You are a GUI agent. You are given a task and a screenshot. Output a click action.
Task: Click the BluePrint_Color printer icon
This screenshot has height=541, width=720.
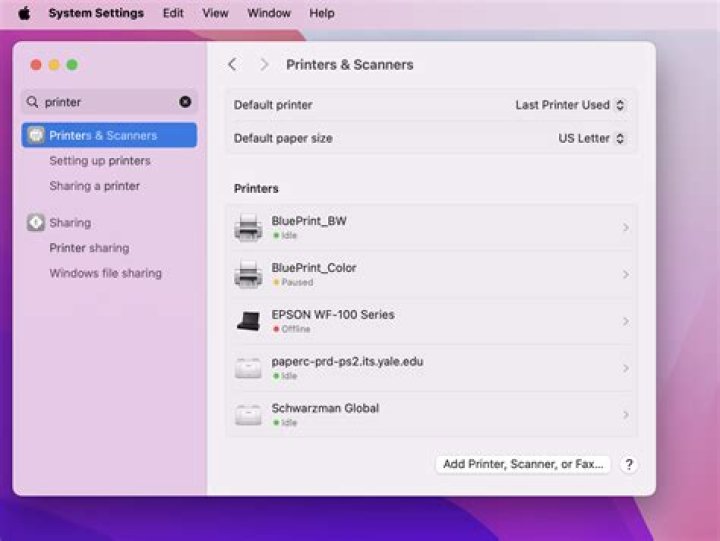coord(248,275)
